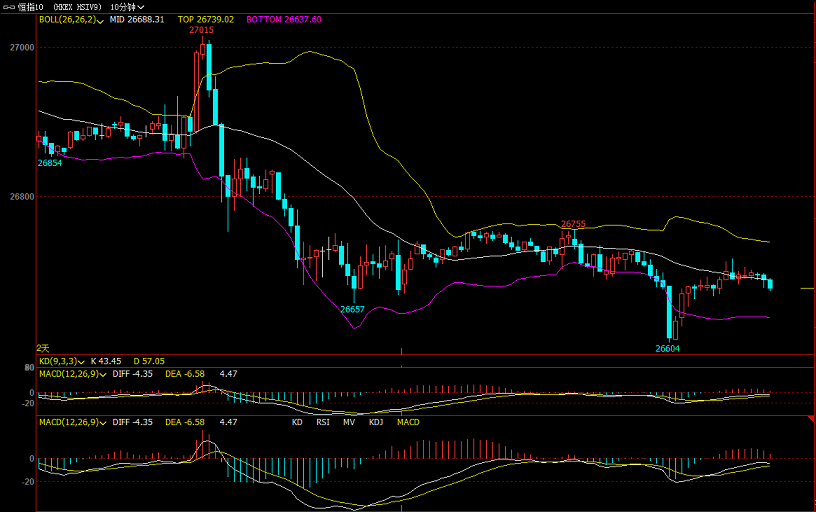Expand the upper MACD(12,26,9) parameter dropdown
The height and width of the screenshot is (512, 816).
point(103,373)
